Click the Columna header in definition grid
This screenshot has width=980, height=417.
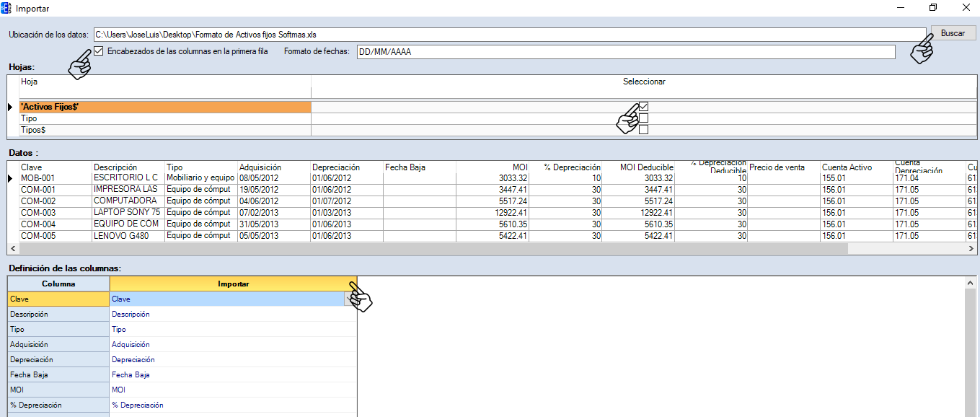click(x=58, y=284)
